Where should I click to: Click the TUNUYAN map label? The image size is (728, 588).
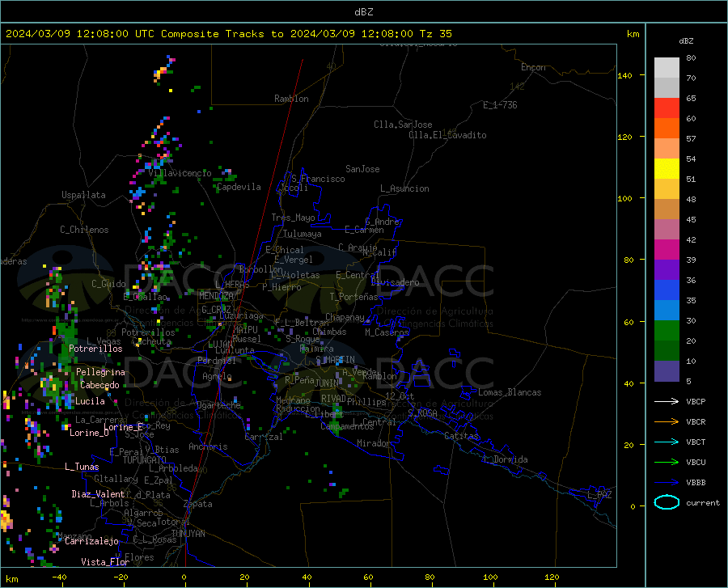click(188, 534)
